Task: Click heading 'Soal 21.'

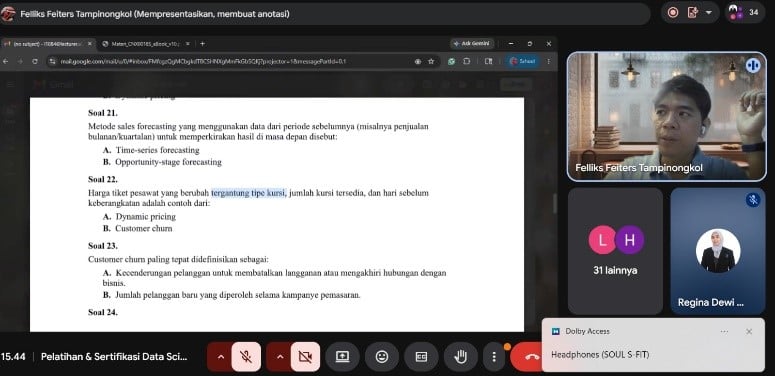Action: point(103,113)
